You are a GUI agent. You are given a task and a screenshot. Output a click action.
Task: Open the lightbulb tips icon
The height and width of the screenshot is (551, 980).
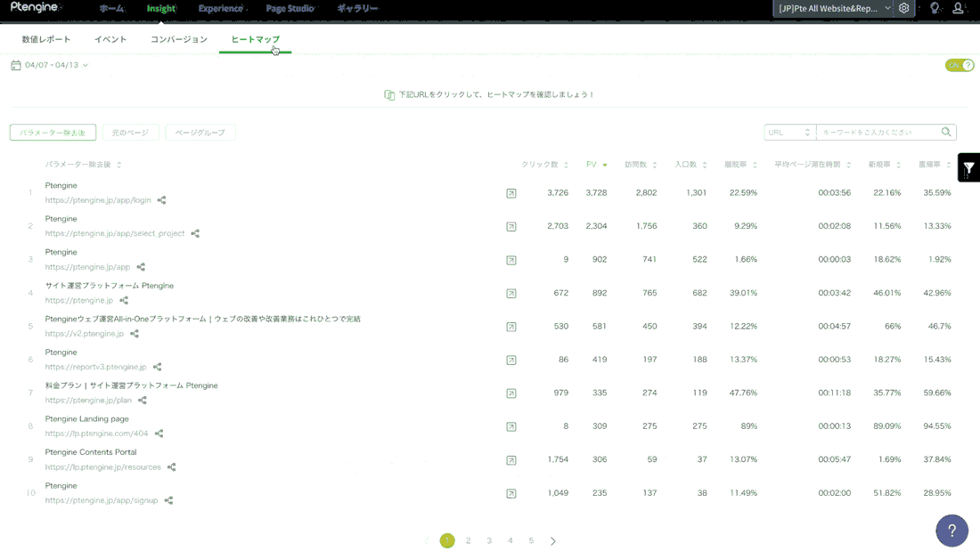pyautogui.click(x=935, y=8)
